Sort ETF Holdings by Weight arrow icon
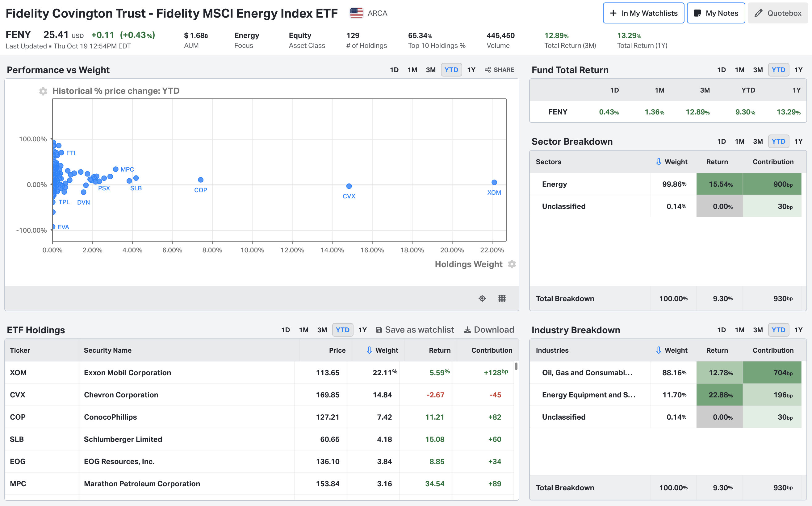812x506 pixels. coord(369,350)
